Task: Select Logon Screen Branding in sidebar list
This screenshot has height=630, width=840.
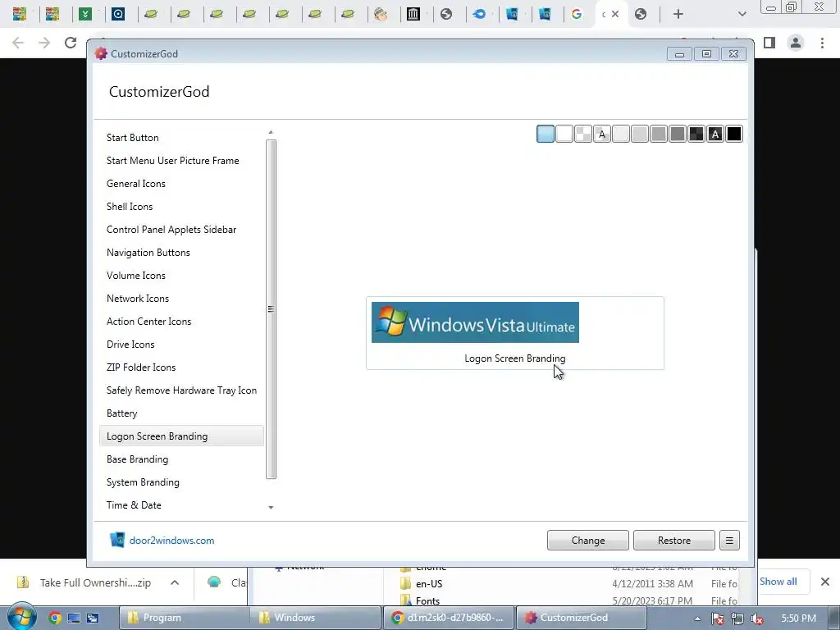Action: coord(181,436)
